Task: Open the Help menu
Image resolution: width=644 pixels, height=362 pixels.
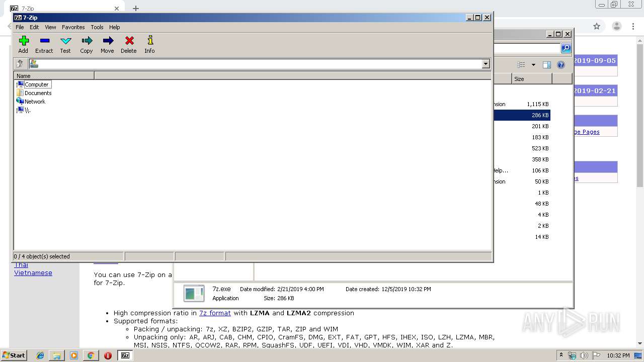Action: 115,27
